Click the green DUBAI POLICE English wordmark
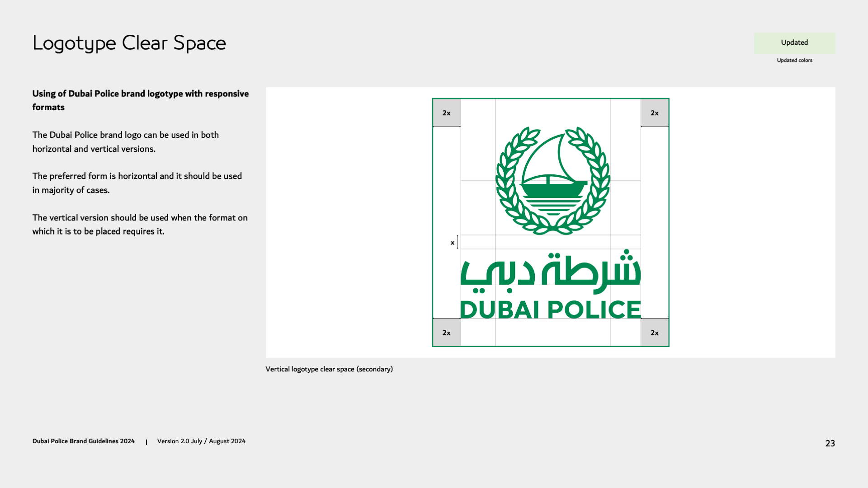The height and width of the screenshot is (488, 868). point(550,310)
